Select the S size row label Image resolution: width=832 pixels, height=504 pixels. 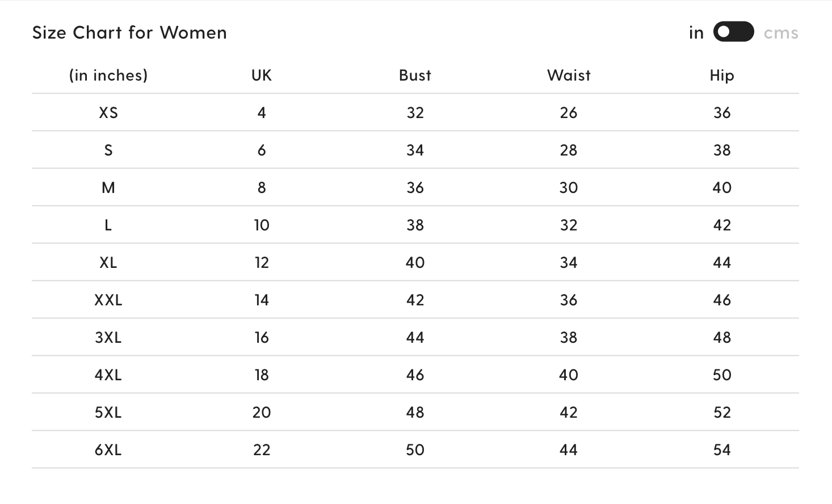pos(108,150)
